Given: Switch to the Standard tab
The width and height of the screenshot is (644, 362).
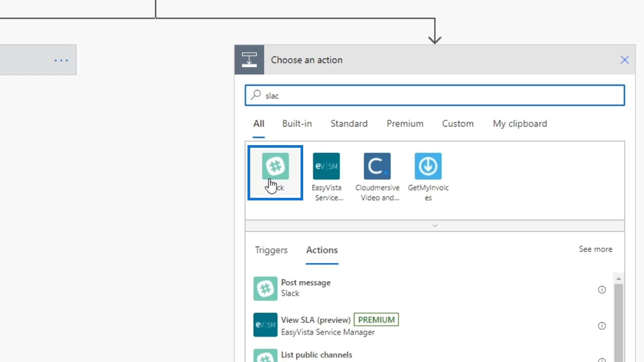Looking at the screenshot, I should coord(349,123).
